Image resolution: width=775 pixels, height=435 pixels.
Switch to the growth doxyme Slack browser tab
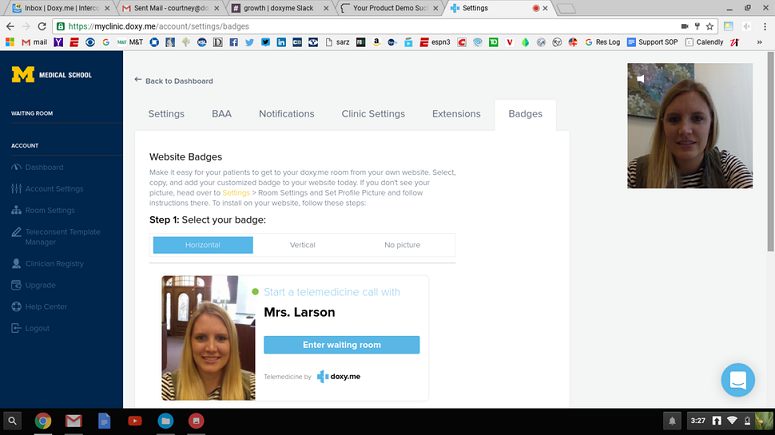click(280, 8)
